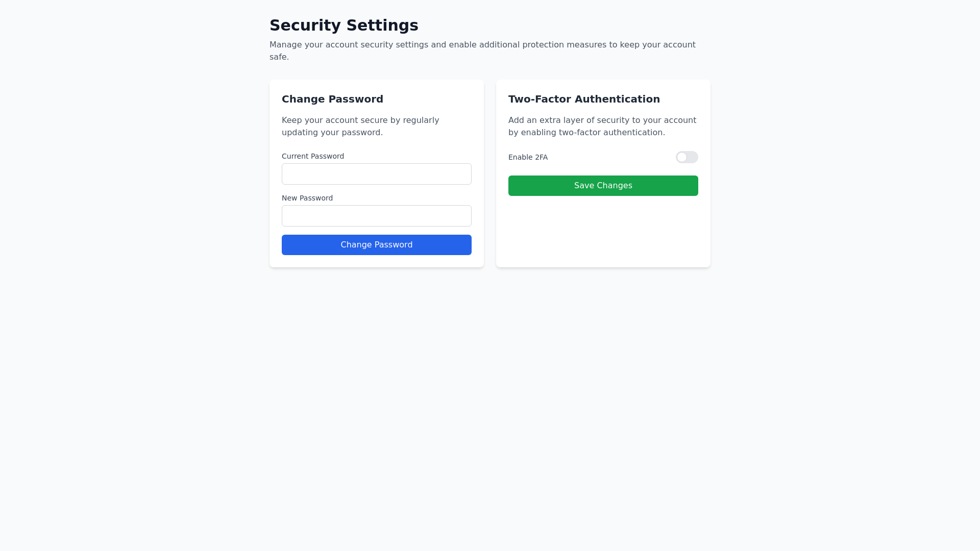
Task: Click the "Current Password" field label
Action: pyautogui.click(x=313, y=156)
